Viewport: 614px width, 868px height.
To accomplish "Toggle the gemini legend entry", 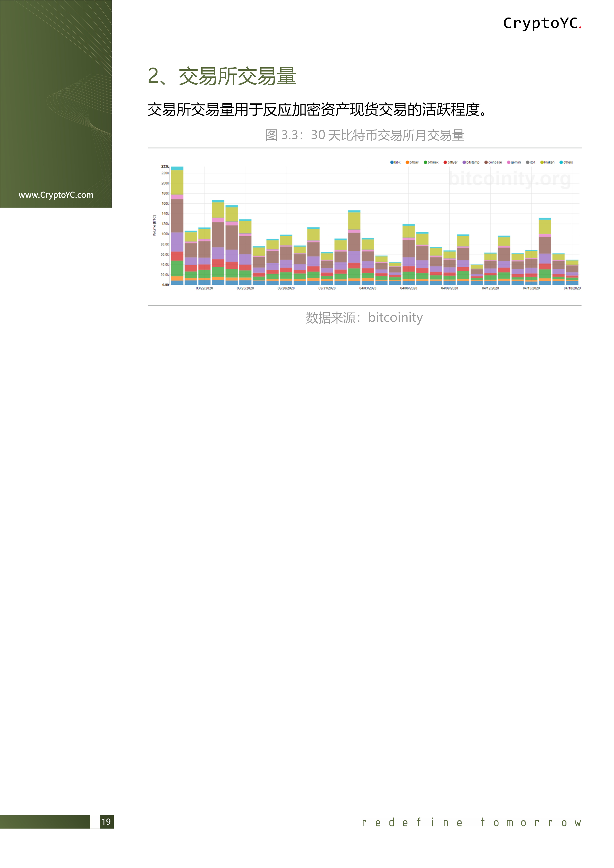I will [x=514, y=162].
